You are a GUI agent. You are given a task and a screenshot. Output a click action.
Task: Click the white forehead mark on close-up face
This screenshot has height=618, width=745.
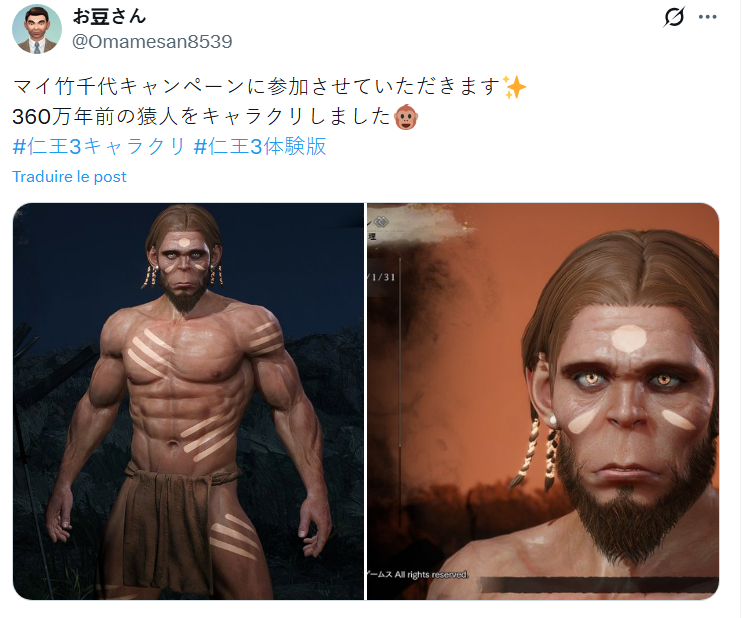[629, 339]
